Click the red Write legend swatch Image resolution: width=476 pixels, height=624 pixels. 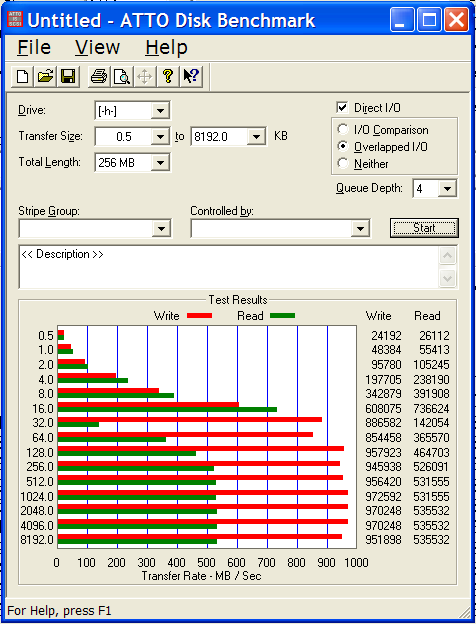[199, 316]
